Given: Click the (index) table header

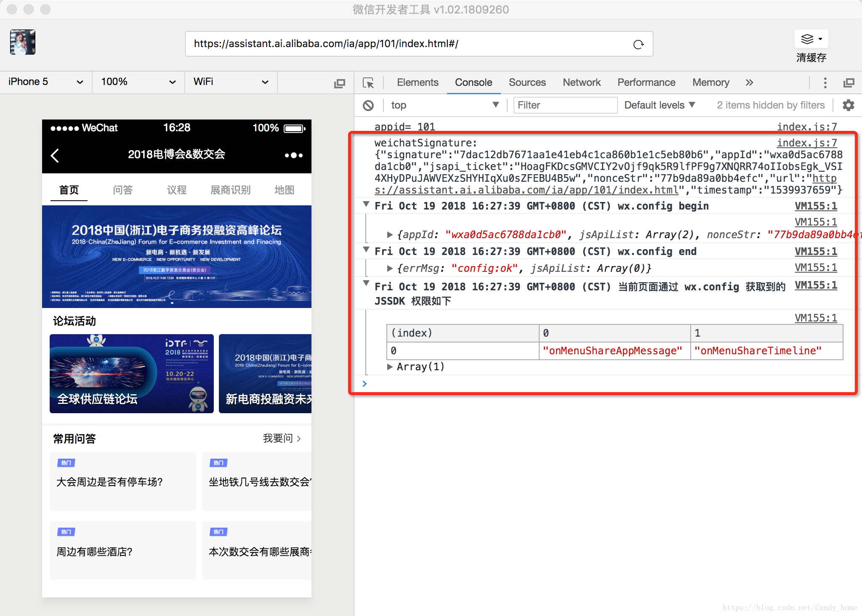Looking at the screenshot, I should point(463,333).
